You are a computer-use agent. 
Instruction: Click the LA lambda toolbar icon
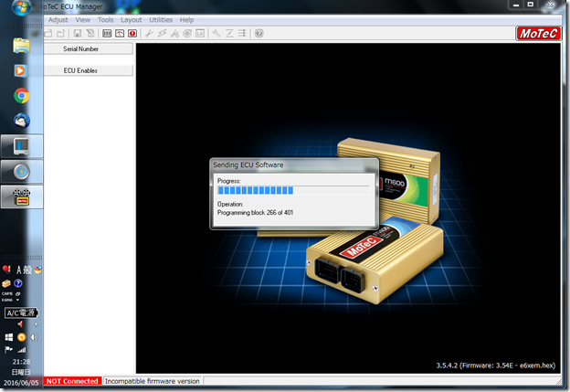click(x=200, y=34)
